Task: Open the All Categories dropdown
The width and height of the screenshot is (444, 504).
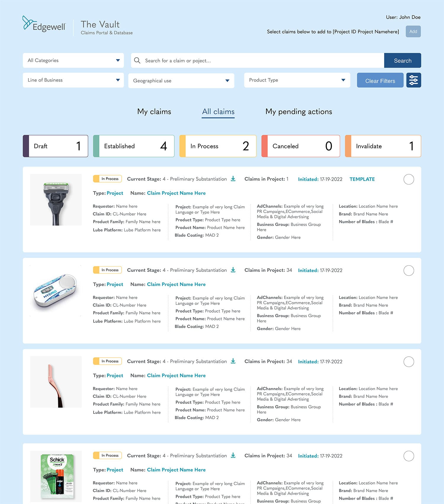Action: (73, 60)
